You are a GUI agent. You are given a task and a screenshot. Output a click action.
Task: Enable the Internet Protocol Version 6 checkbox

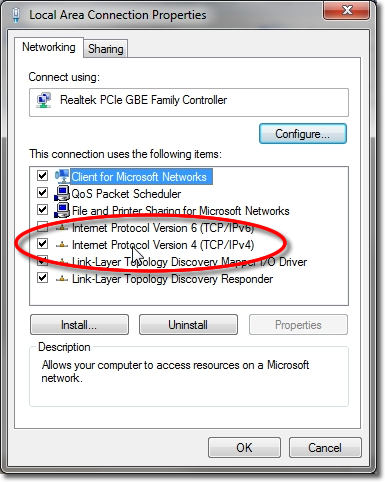(x=42, y=227)
